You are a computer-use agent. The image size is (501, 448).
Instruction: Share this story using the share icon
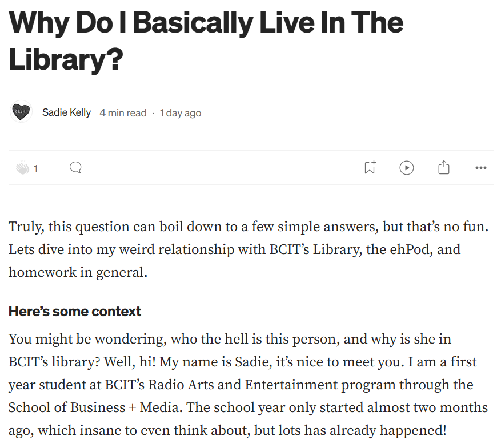(444, 168)
